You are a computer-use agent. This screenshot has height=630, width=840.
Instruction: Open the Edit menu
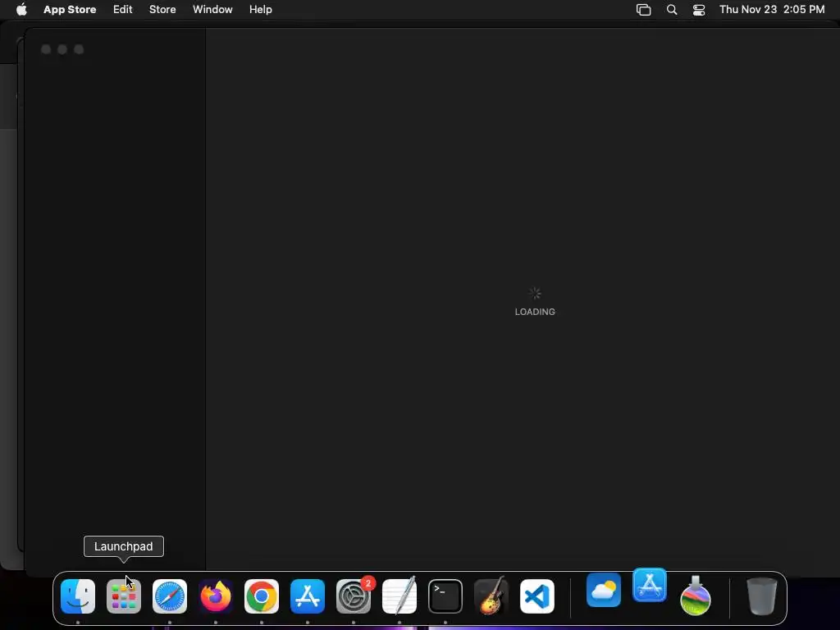click(x=123, y=10)
